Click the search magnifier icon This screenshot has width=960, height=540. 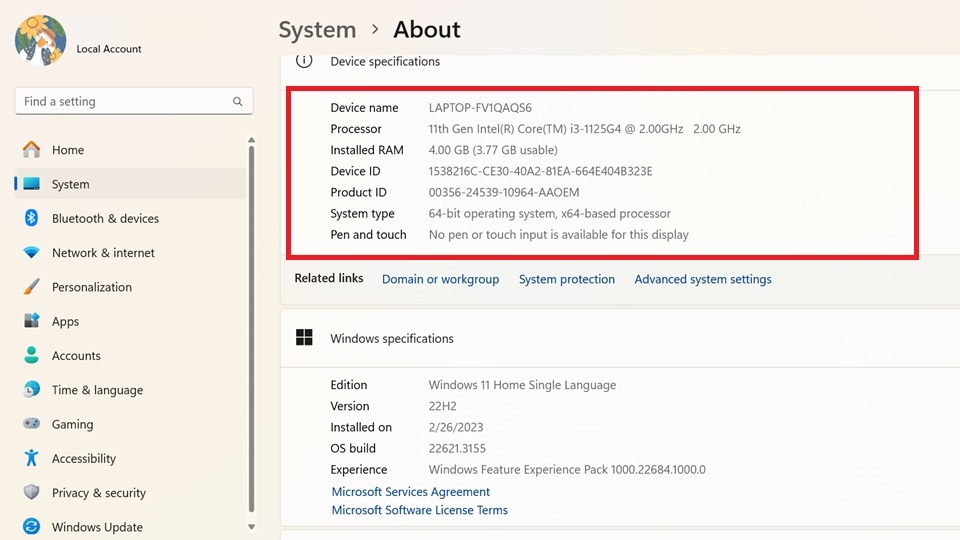tap(238, 102)
